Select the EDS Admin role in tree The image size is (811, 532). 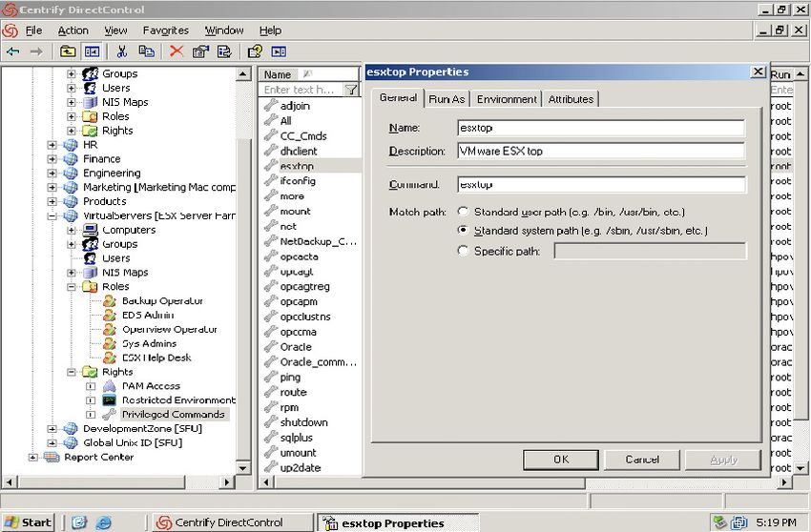147,315
